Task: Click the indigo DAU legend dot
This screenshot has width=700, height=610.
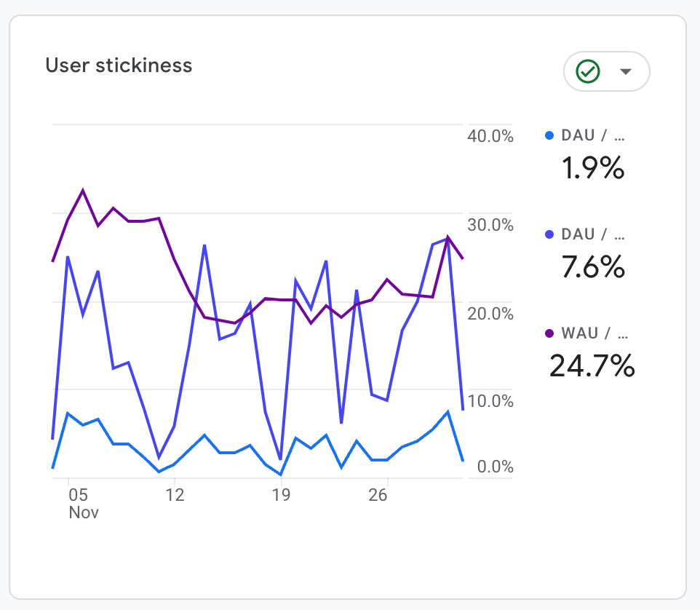Action: [549, 234]
